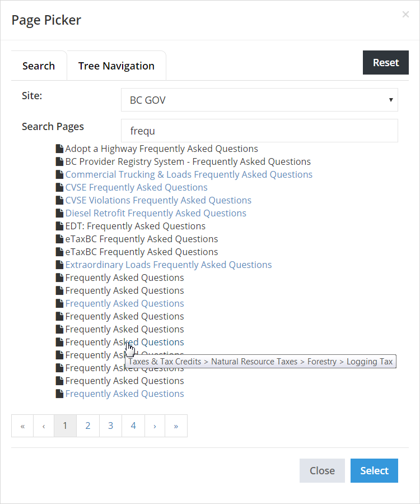This screenshot has height=504, width=420.
Task: Switch to the Tree Navigation tab
Action: 116,66
